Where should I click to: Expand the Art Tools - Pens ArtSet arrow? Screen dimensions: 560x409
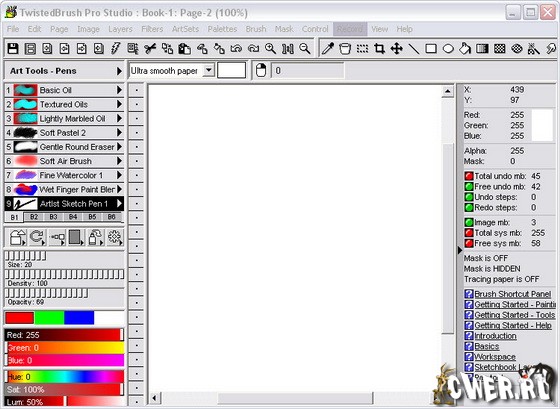click(119, 71)
